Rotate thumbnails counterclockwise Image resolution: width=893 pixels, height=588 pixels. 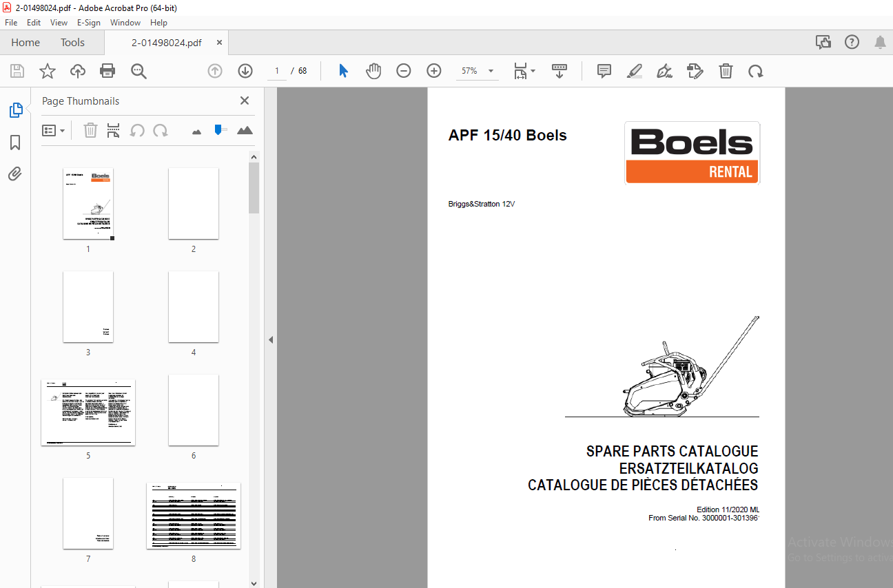(137, 130)
